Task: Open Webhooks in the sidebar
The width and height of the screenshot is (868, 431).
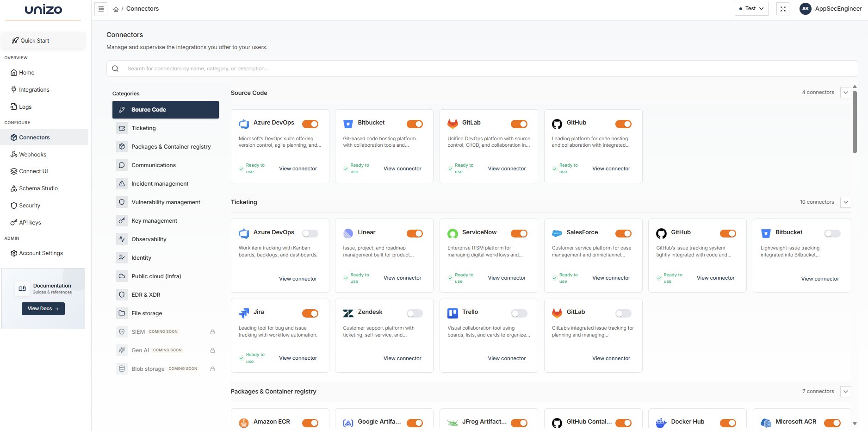Action: coord(44,155)
